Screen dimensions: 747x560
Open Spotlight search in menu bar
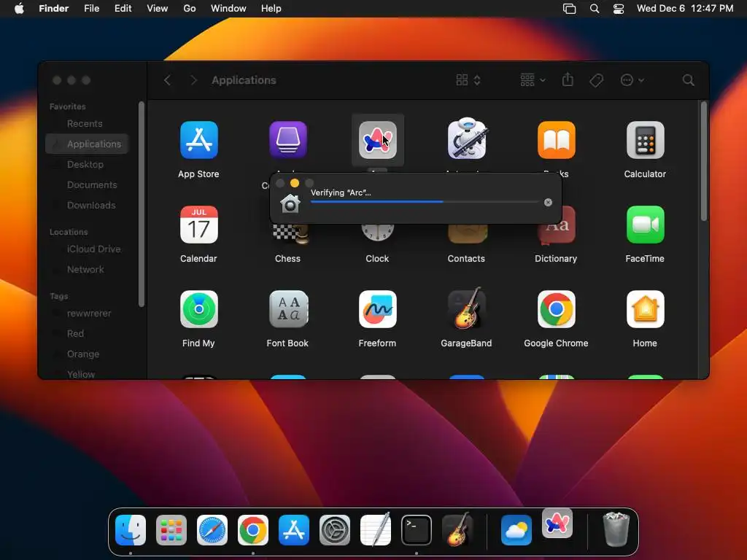coord(594,9)
